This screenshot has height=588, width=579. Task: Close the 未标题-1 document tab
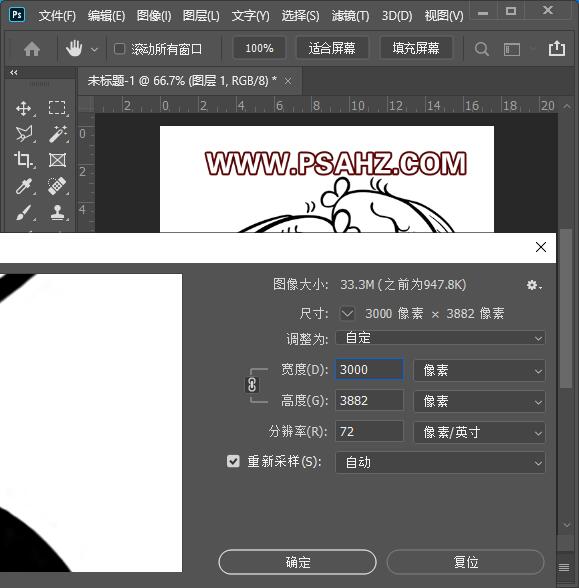point(288,81)
